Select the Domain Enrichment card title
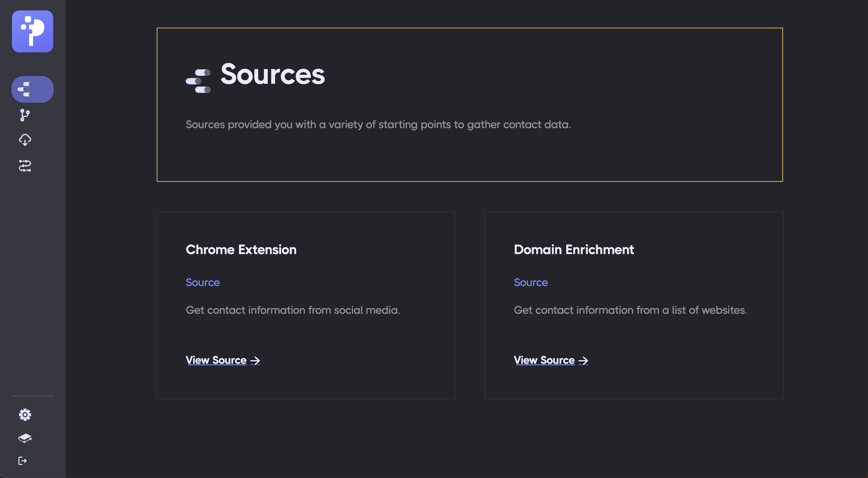This screenshot has width=868, height=478. point(574,250)
